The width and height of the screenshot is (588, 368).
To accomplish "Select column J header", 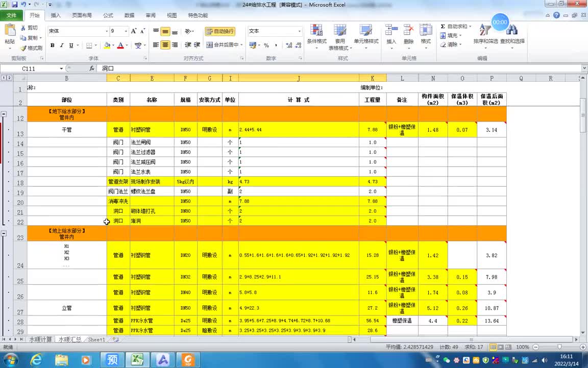I will (299, 78).
